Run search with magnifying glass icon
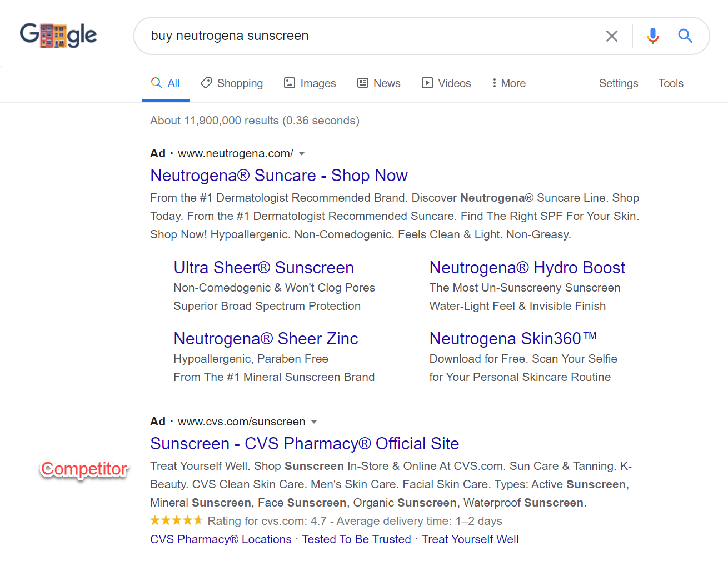 pos(685,36)
